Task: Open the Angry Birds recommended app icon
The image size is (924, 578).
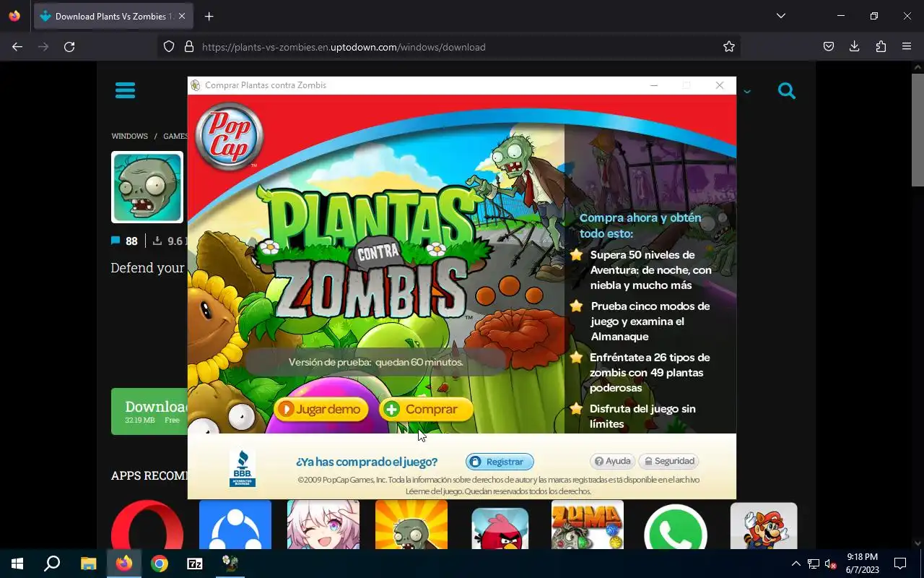Action: 500,527
